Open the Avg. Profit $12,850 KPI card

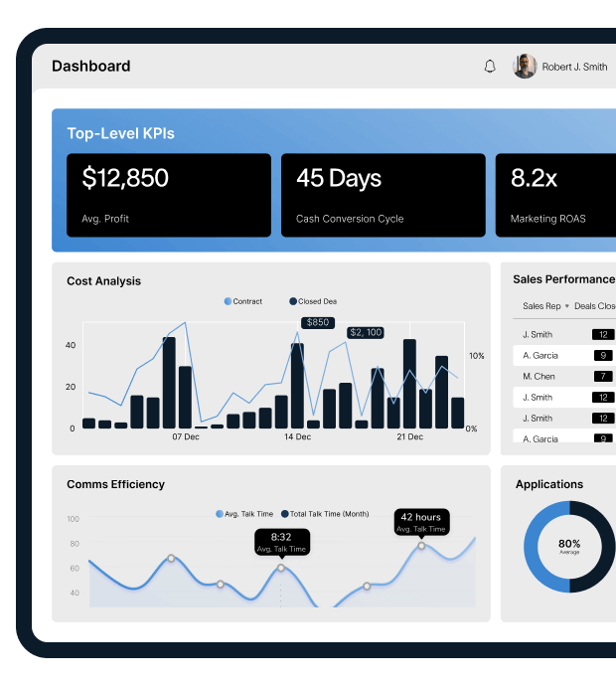pos(169,195)
